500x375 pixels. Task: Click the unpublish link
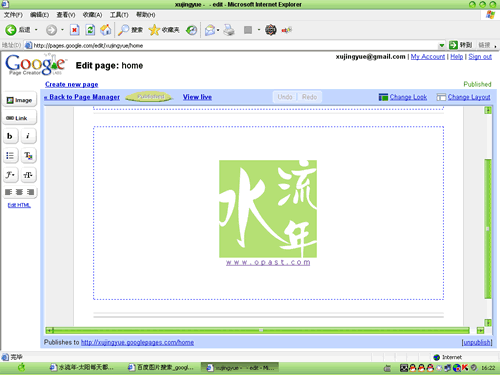[x=476, y=342]
